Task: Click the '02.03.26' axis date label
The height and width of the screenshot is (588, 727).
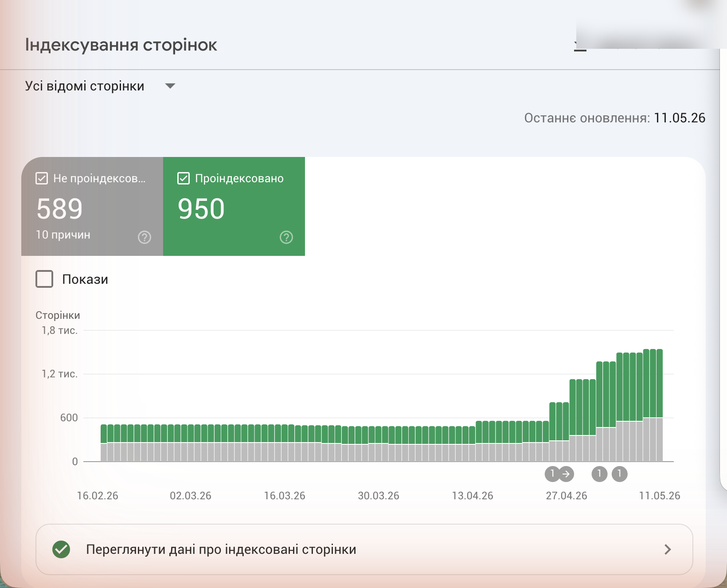Action: (x=191, y=496)
